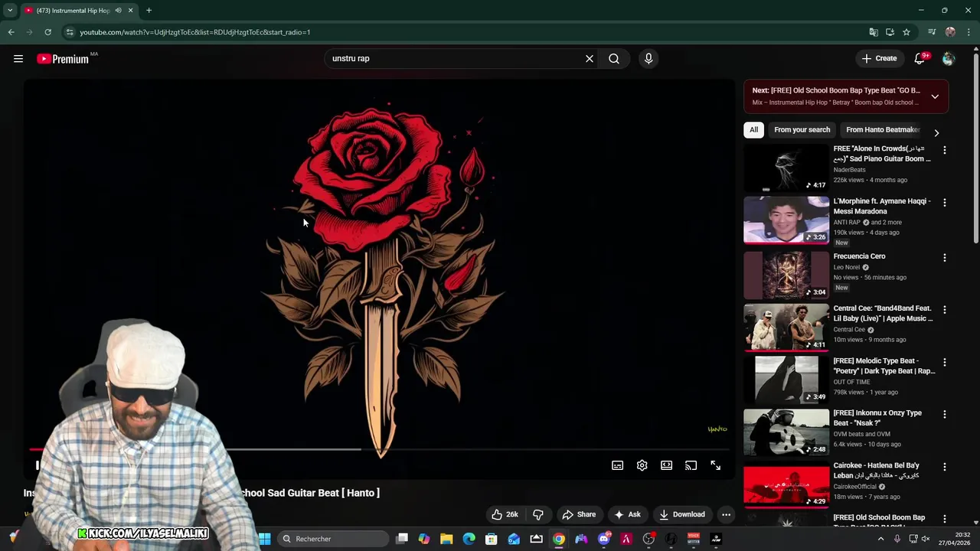Open the Alone In Crowds video thumbnail

pos(786,168)
